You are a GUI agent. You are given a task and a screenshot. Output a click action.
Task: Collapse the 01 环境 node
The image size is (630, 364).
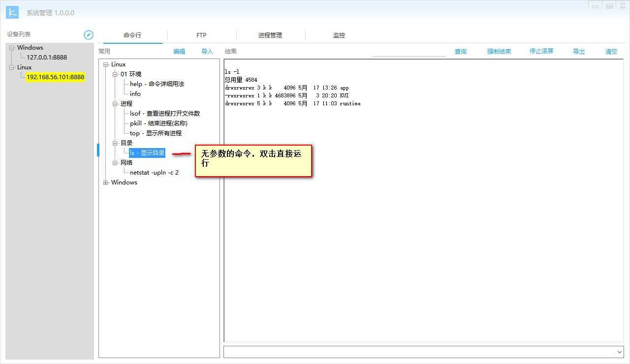[115, 74]
